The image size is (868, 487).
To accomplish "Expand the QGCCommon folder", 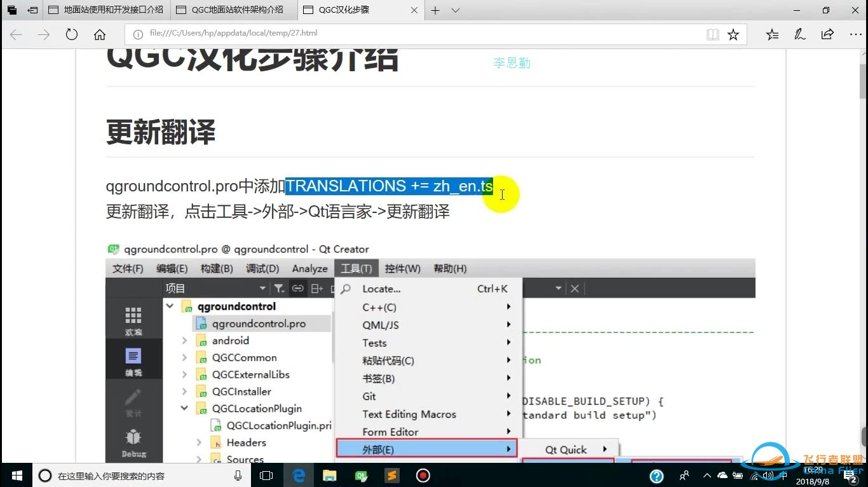I will 184,358.
